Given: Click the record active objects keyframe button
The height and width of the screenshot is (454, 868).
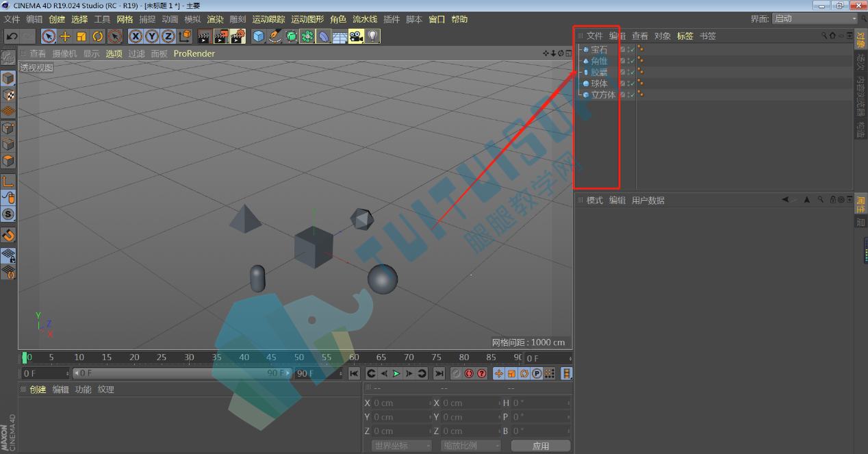Looking at the screenshot, I should [x=456, y=373].
